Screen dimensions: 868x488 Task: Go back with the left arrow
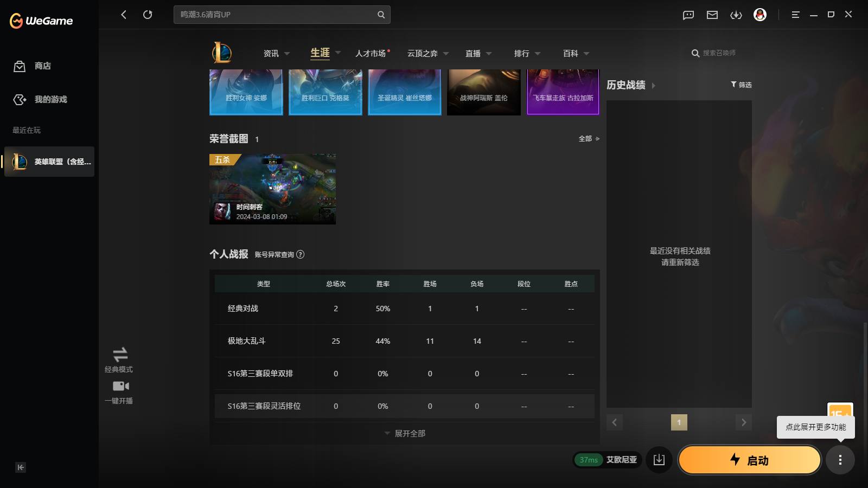coord(124,15)
